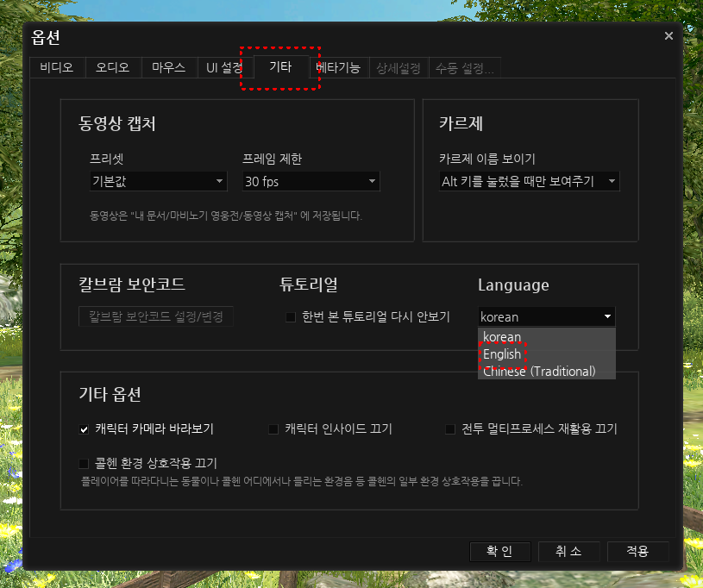Image resolution: width=703 pixels, height=588 pixels.
Task: Expand the 프리셋 기본값 dropdown
Action: coord(158,182)
